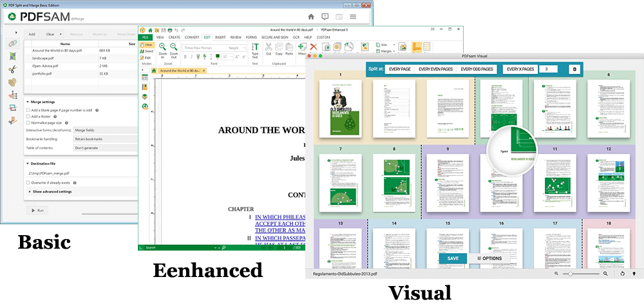Image resolution: width=644 pixels, height=306 pixels.
Task: Enable Overwrite if already exists checkbox
Action: click(x=28, y=182)
